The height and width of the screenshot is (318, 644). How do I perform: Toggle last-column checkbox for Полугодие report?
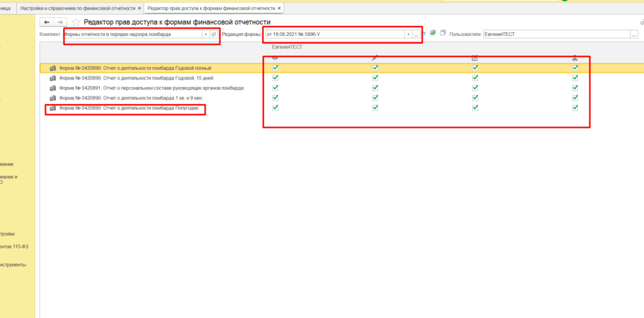[575, 108]
